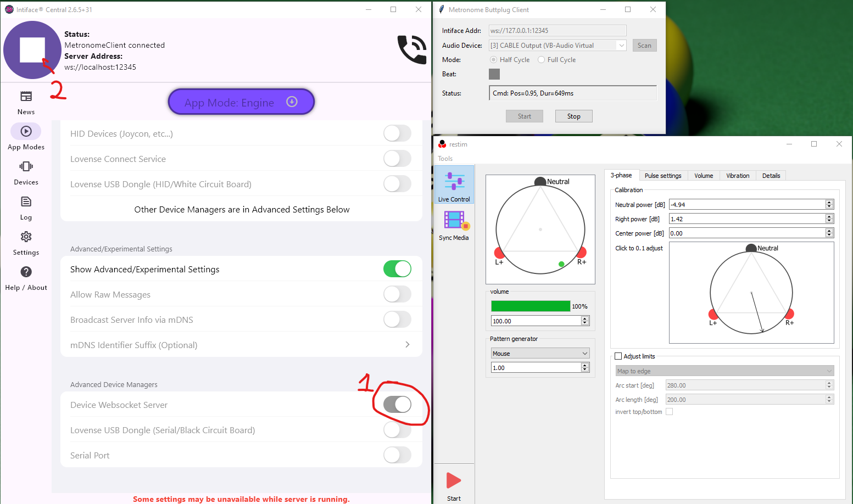
Task: Select Sync Media tool in restim
Action: 454,225
